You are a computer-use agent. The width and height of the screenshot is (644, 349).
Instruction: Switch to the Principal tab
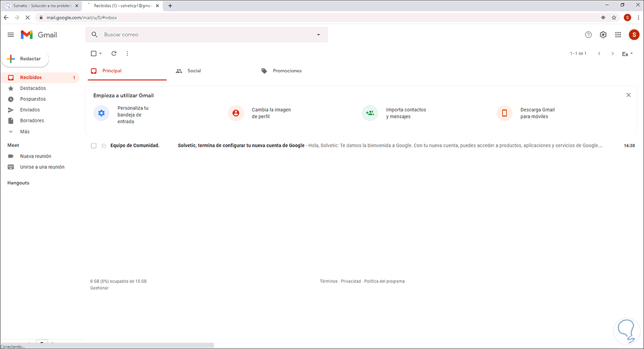pos(127,71)
